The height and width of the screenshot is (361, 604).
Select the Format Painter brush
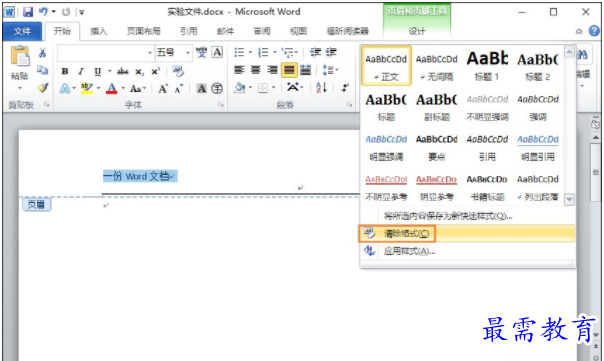[42, 88]
